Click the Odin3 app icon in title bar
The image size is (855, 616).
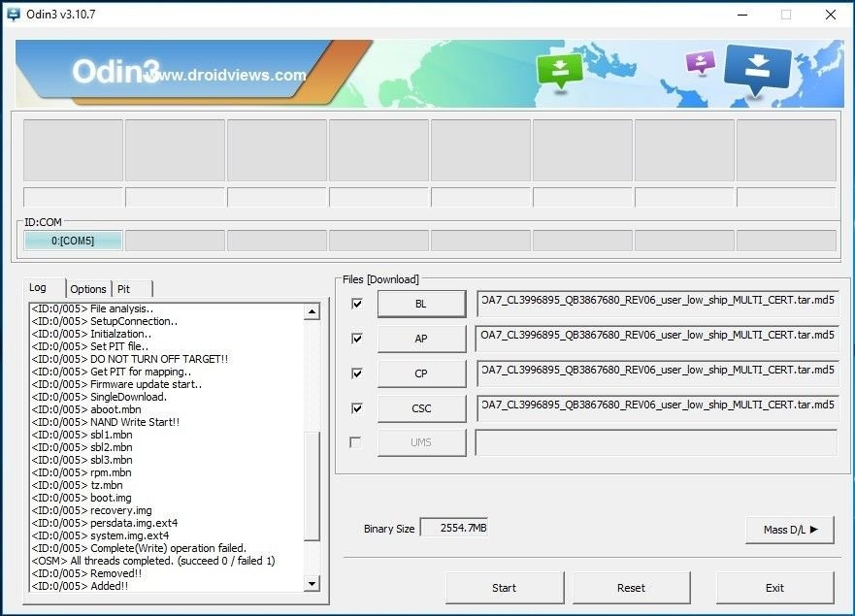13,15
